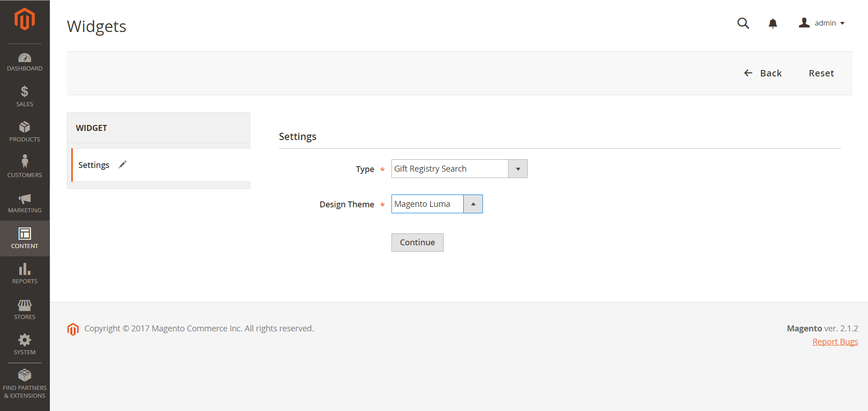Click the Design Theme field label
This screenshot has height=411, width=868.
347,204
